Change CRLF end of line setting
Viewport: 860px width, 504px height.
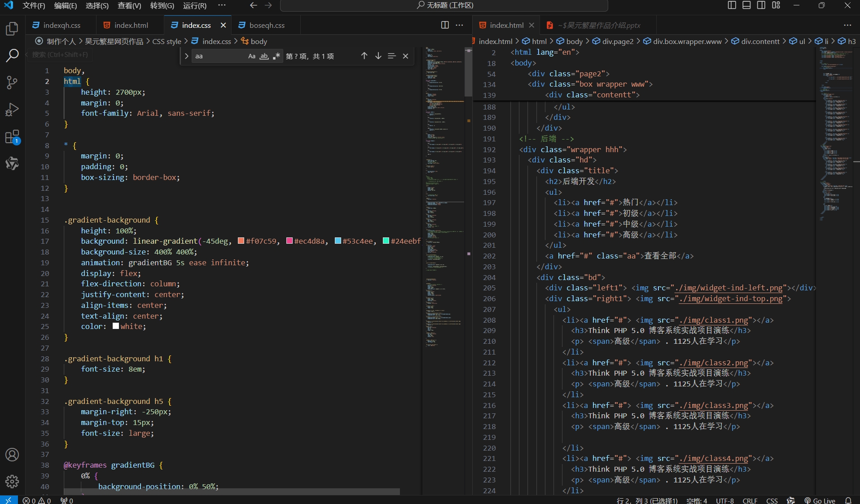(750, 500)
